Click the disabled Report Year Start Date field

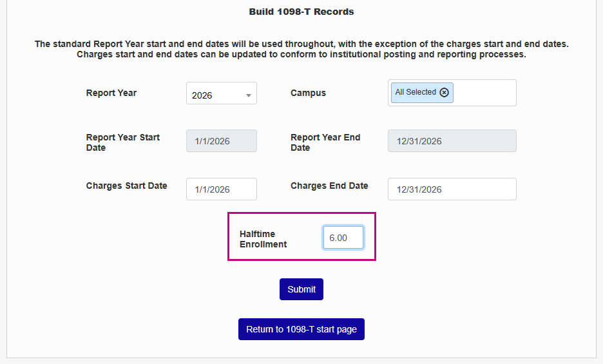(x=221, y=141)
